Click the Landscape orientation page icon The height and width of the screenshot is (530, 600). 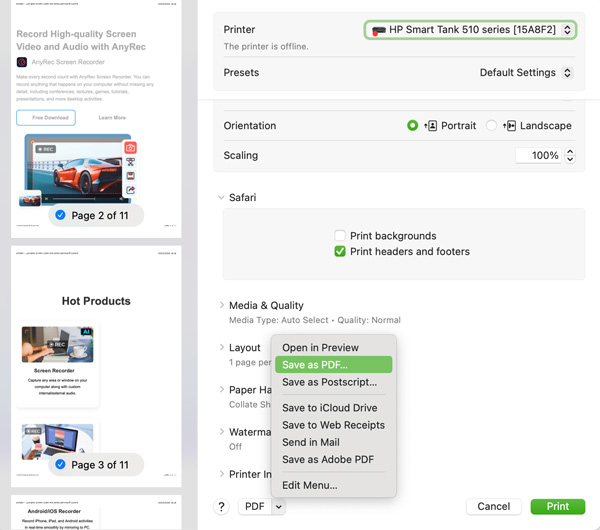(510, 126)
